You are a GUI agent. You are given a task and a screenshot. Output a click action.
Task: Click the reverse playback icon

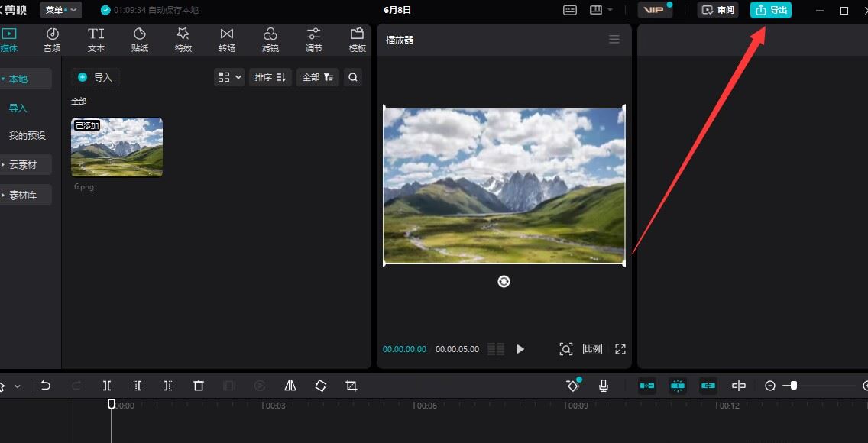[x=260, y=386]
